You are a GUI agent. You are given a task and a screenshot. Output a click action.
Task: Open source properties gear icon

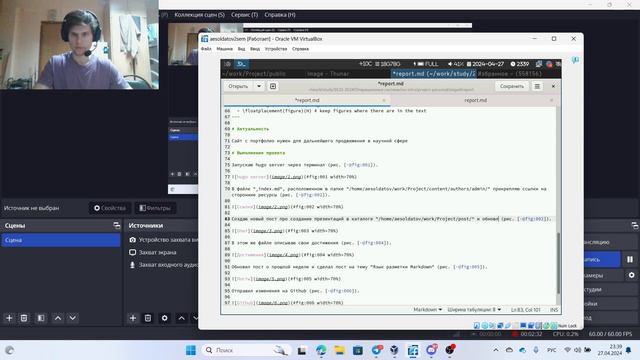[164, 318]
